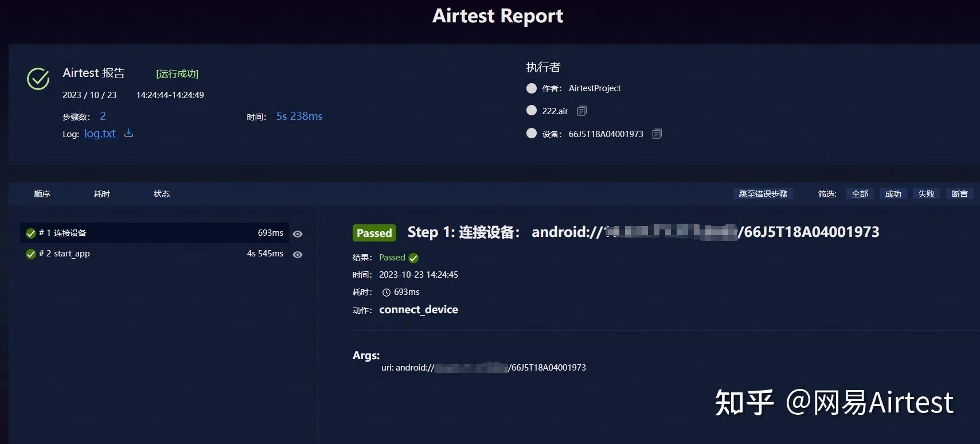980x444 pixels.
Task: Click the 222.air script name
Action: [555, 111]
